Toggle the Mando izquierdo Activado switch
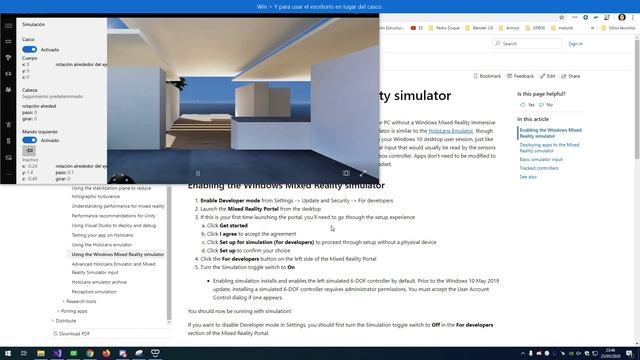This screenshot has height=360, width=640. tap(29, 140)
